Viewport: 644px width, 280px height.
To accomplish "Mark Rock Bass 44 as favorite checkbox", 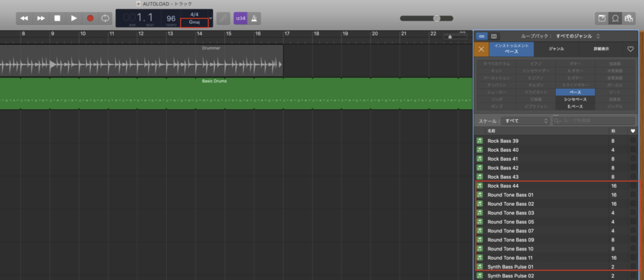I will coord(633,186).
